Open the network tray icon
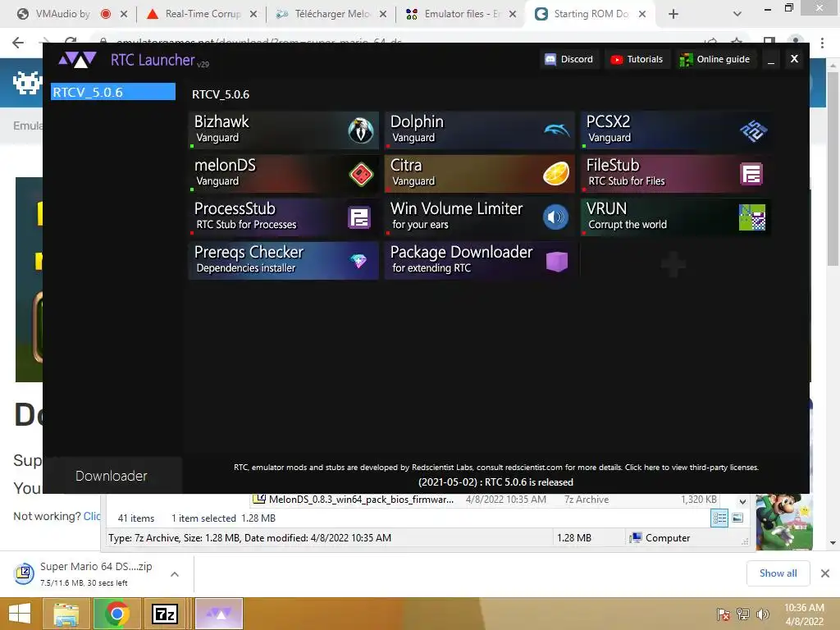 click(743, 614)
